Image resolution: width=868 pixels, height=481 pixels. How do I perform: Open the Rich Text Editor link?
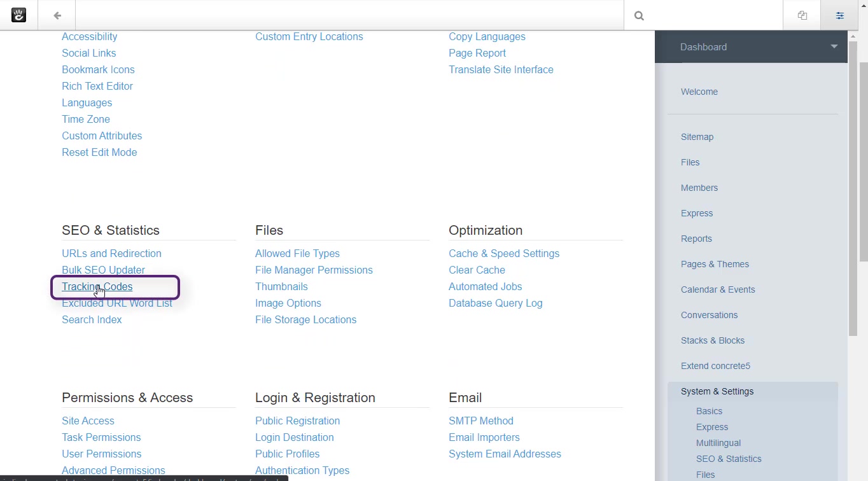[97, 86]
